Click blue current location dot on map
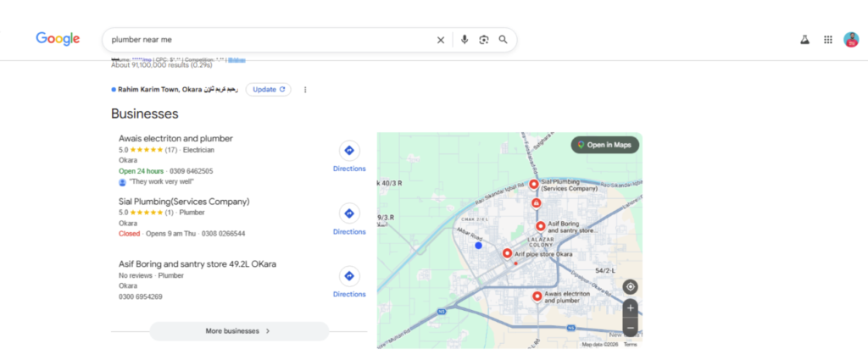 (478, 246)
